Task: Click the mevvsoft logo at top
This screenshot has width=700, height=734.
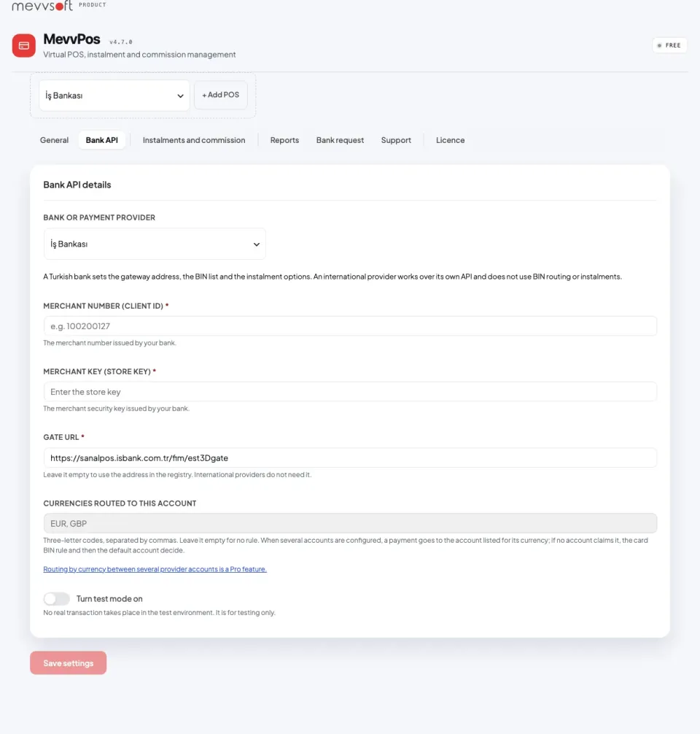Action: (x=42, y=6)
